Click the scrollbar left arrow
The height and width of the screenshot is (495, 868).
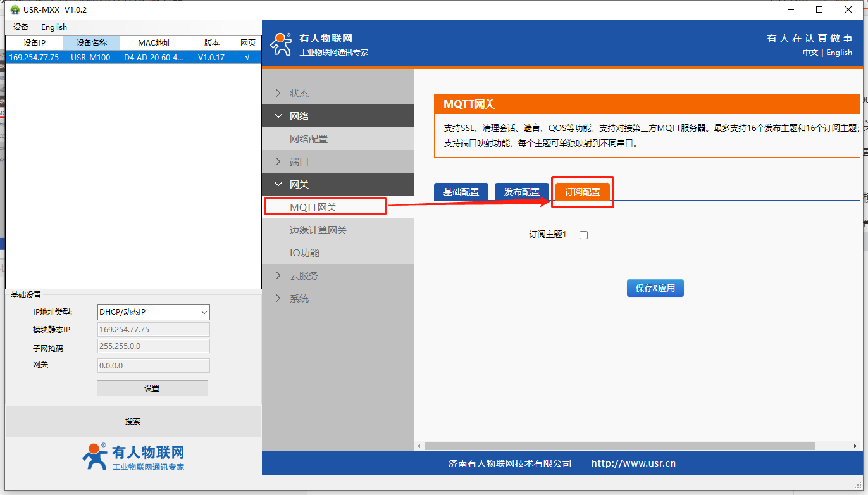[x=419, y=446]
